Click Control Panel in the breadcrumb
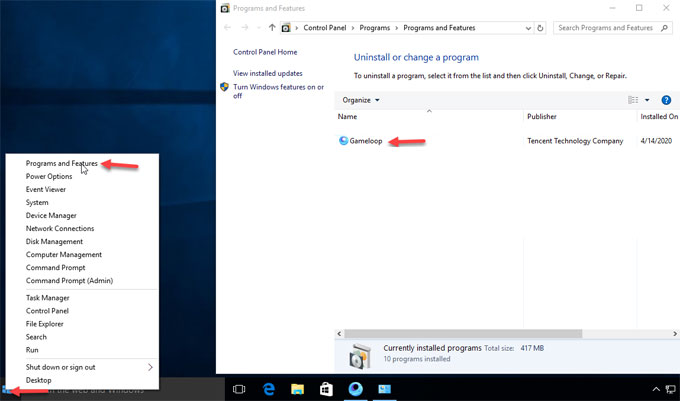 tap(325, 28)
